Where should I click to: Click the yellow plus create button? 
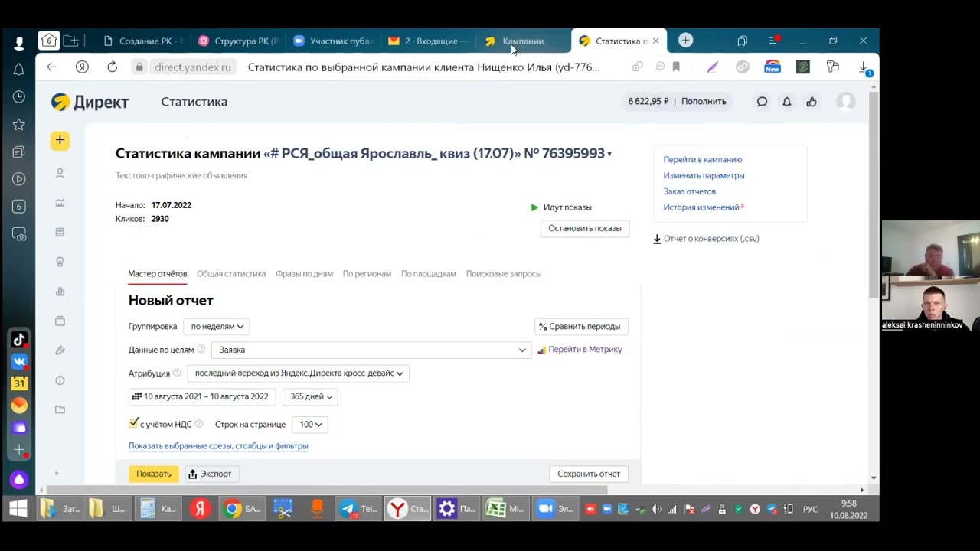coord(60,140)
